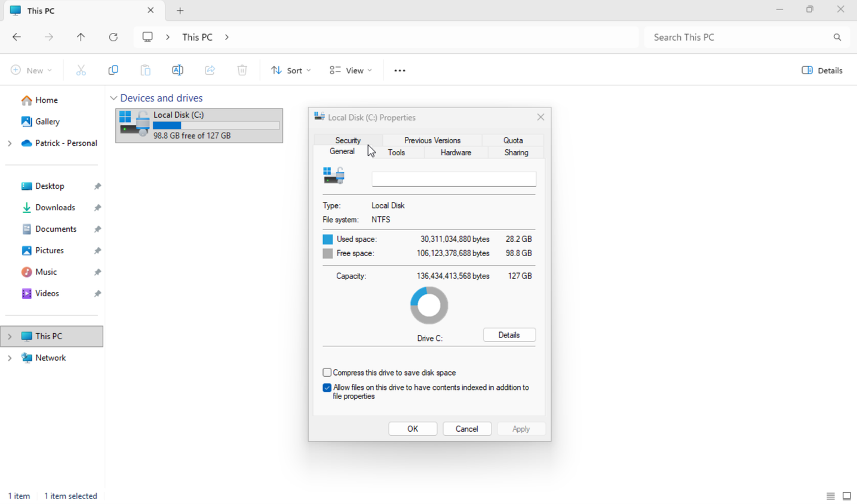857x504 pixels.
Task: Close the Local Disk Properties dialog
Action: pos(540,117)
